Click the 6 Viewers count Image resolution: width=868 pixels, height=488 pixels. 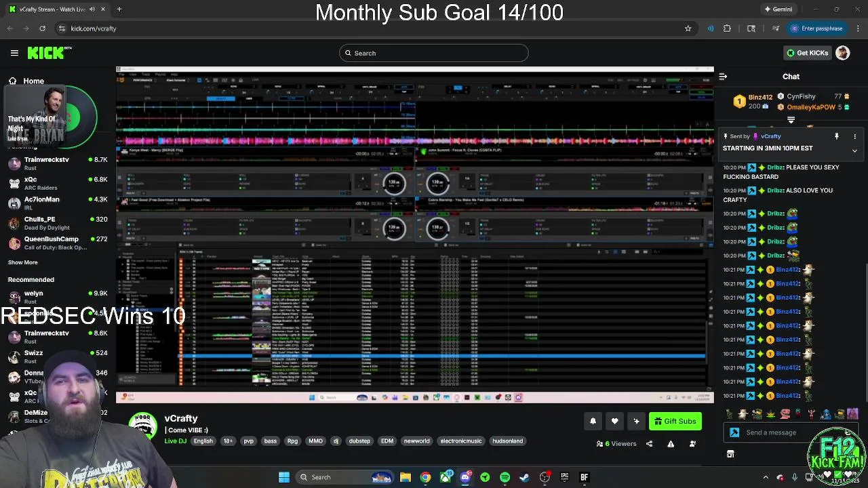pyautogui.click(x=616, y=444)
